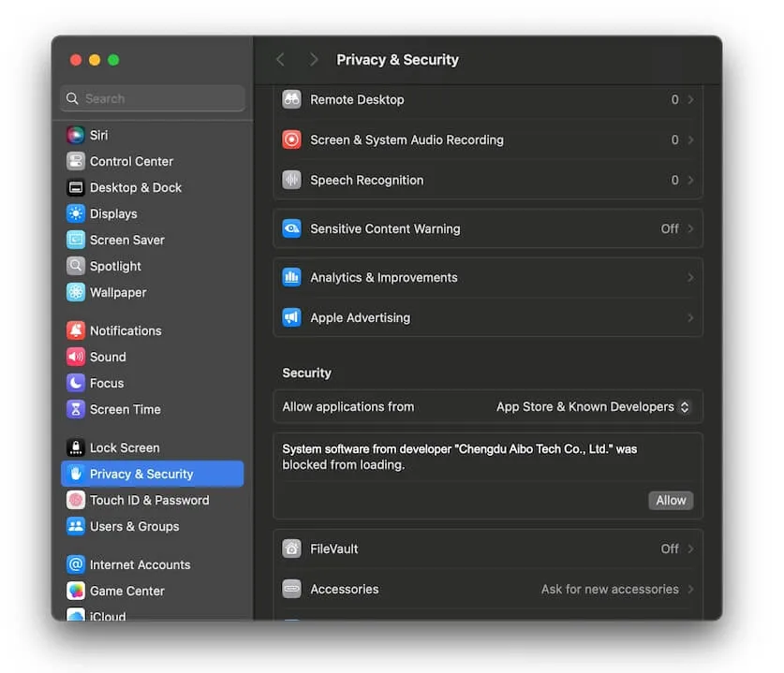Open Control Center settings icon
The height and width of the screenshot is (673, 784).
tap(76, 161)
